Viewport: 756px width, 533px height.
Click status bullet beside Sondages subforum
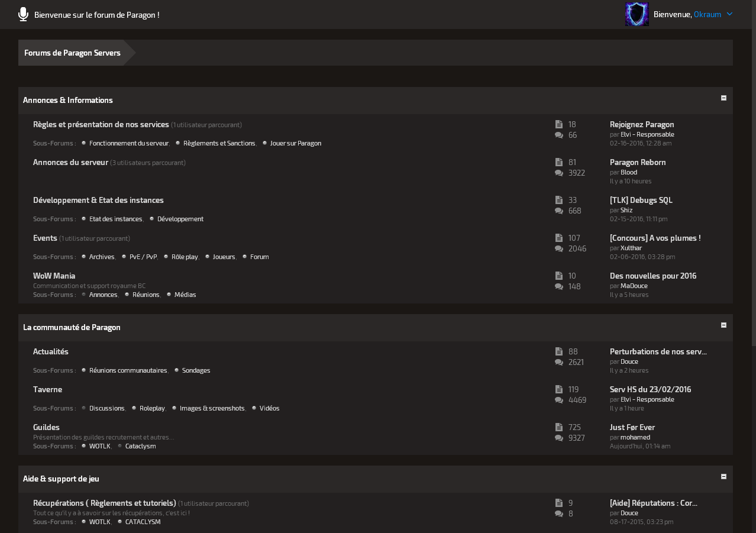click(x=177, y=370)
